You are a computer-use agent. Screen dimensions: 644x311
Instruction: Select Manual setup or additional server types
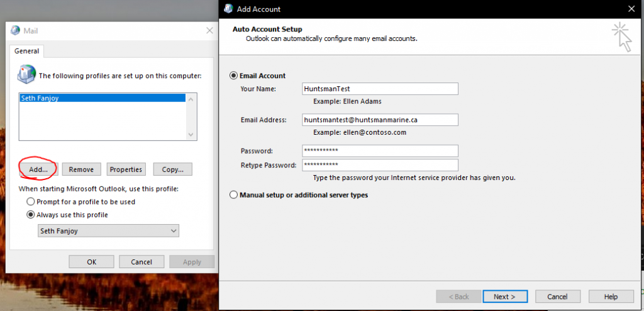click(x=234, y=195)
